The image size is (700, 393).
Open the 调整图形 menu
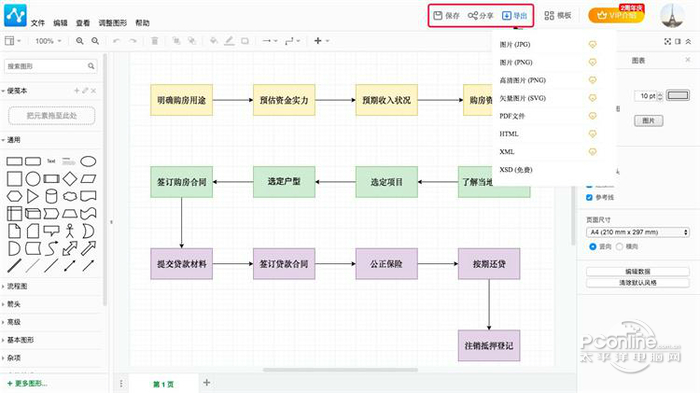112,23
